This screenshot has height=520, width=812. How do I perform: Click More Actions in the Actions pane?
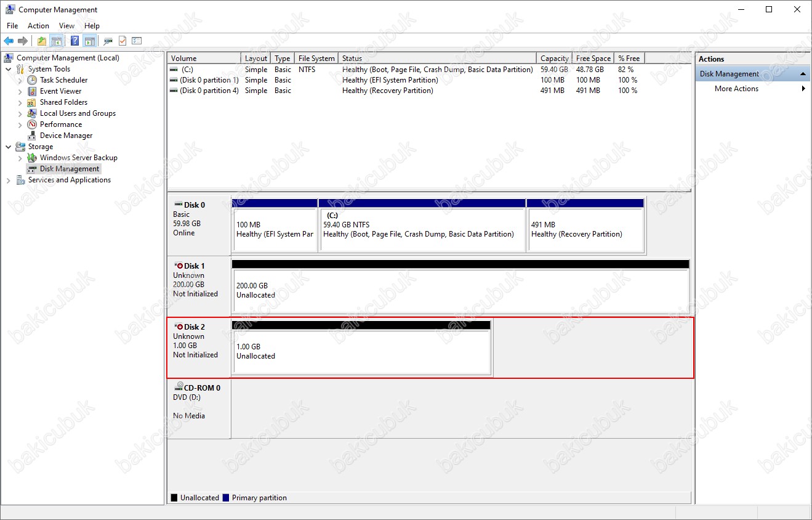tap(736, 89)
